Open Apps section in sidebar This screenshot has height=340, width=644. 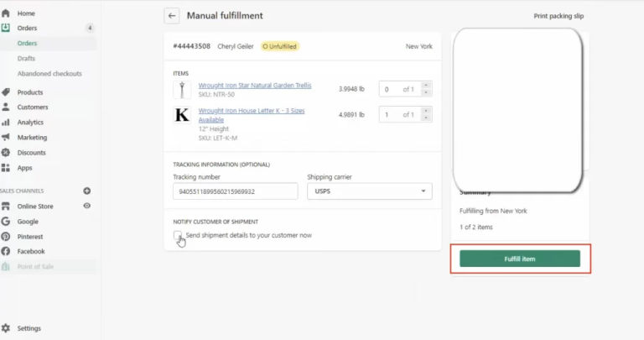(x=24, y=168)
